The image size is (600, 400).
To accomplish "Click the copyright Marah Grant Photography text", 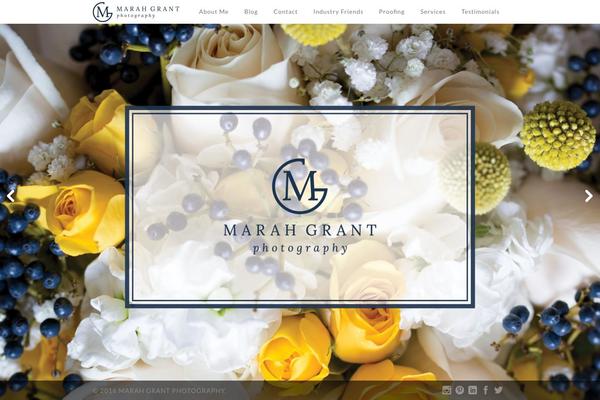I will [x=159, y=391].
